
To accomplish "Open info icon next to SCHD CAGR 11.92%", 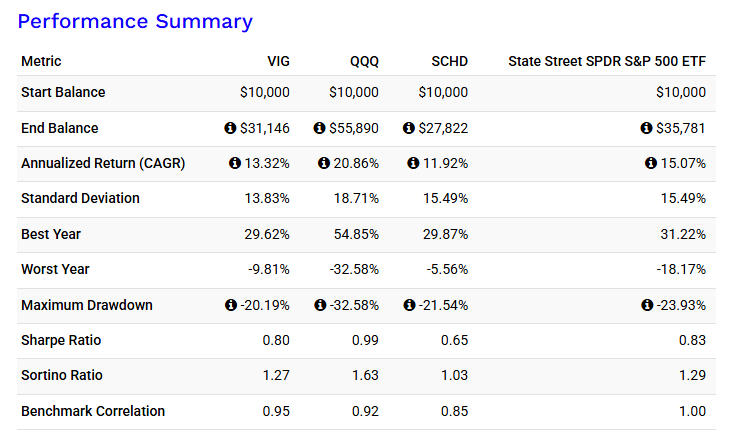I will click(x=413, y=163).
